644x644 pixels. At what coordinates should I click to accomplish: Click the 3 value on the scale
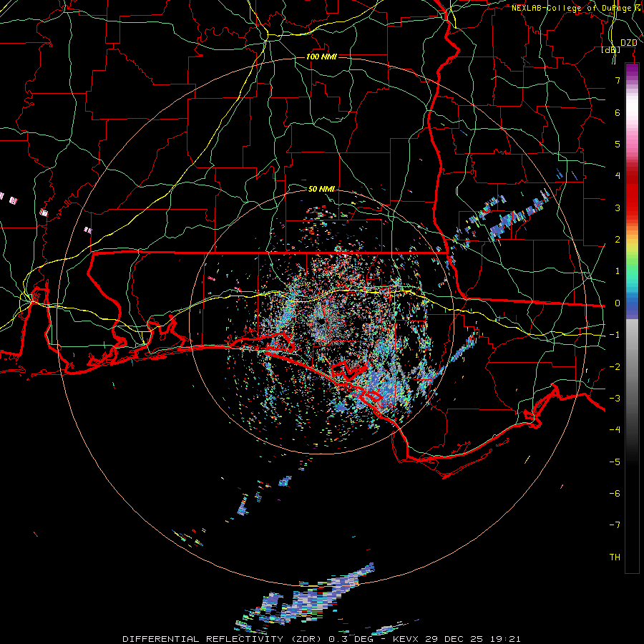coord(618,208)
